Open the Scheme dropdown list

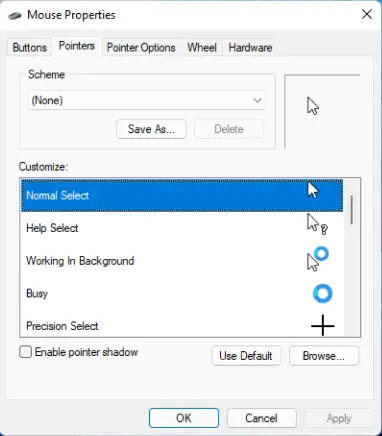click(147, 100)
